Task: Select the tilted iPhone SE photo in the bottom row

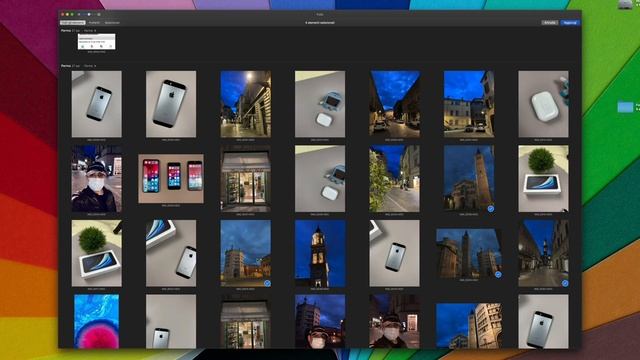Action: click(x=543, y=321)
